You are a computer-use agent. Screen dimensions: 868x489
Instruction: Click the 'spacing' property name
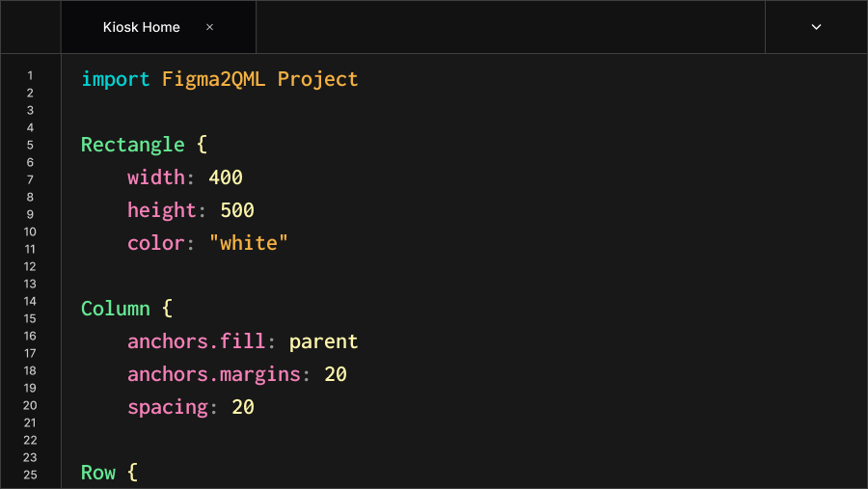click(x=167, y=407)
